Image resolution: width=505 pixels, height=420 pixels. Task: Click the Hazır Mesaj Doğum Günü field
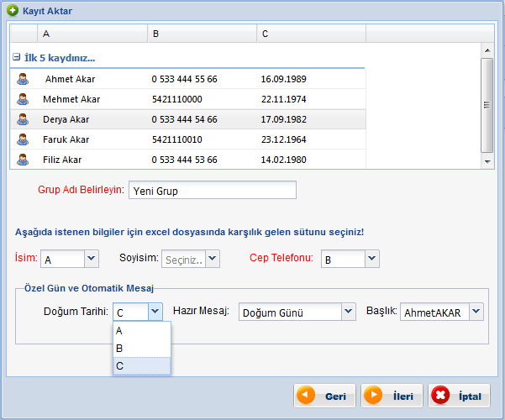[290, 312]
